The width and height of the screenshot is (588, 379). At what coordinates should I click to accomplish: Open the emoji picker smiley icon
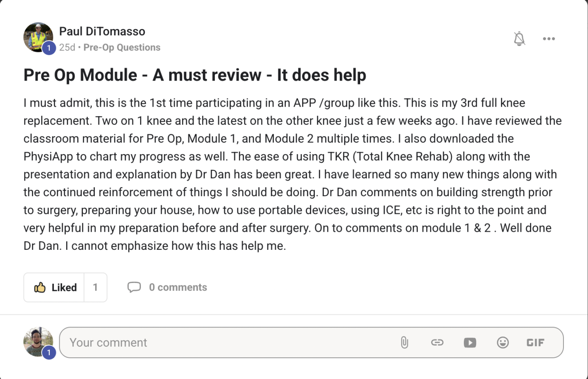coord(503,343)
